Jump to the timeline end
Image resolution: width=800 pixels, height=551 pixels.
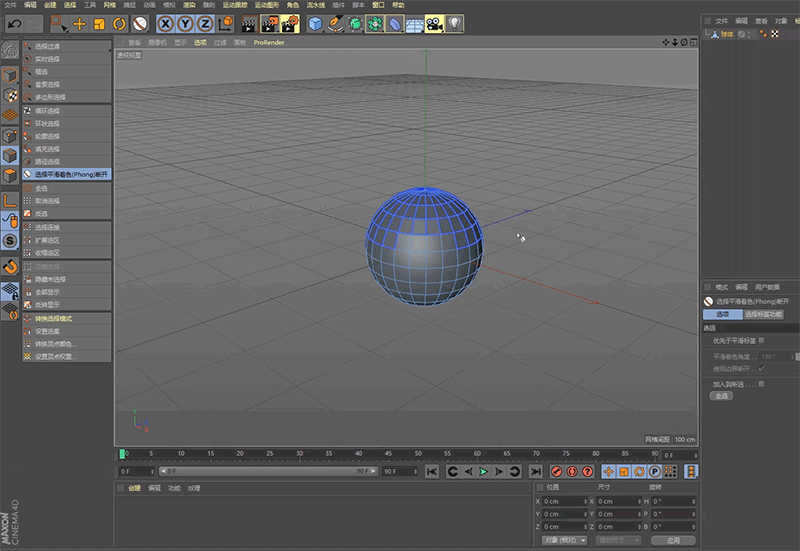point(535,471)
